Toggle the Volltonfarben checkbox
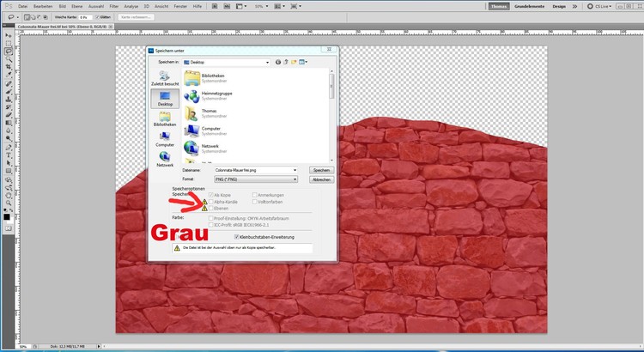Image resolution: width=644 pixels, height=352 pixels. tap(255, 202)
